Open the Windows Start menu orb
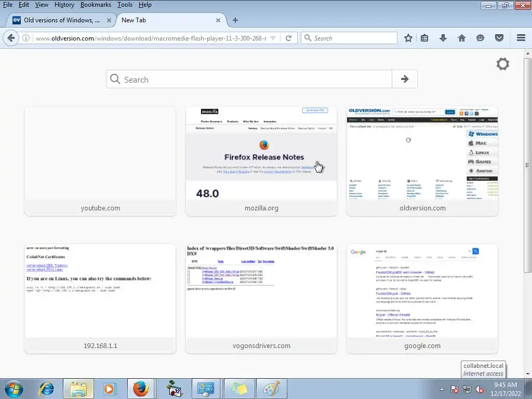This screenshot has height=399, width=532. pyautogui.click(x=14, y=389)
